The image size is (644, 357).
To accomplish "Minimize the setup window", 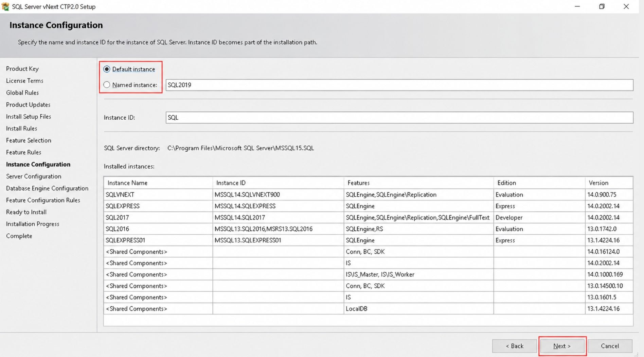I will pos(577,6).
